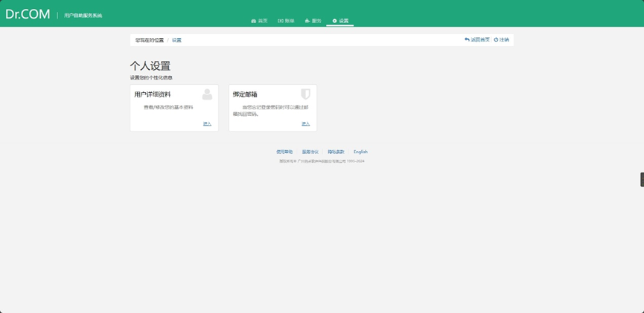Click the dark side handle at right edge
This screenshot has width=644, height=313.
tap(641, 179)
